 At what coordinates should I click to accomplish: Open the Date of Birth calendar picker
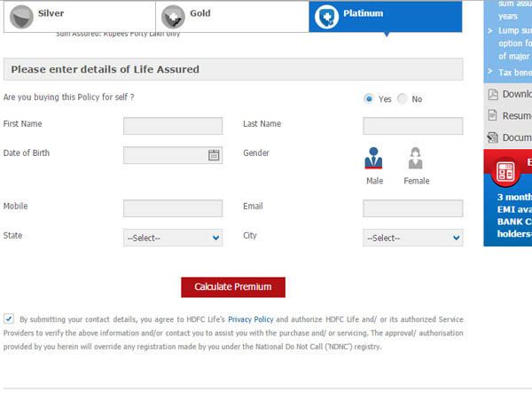tap(214, 155)
